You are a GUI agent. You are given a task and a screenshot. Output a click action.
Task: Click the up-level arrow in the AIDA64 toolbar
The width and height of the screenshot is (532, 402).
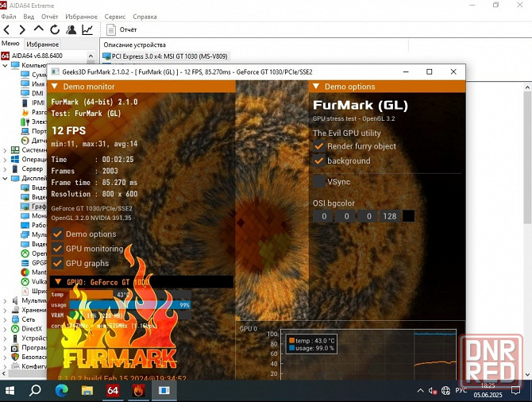click(x=38, y=29)
